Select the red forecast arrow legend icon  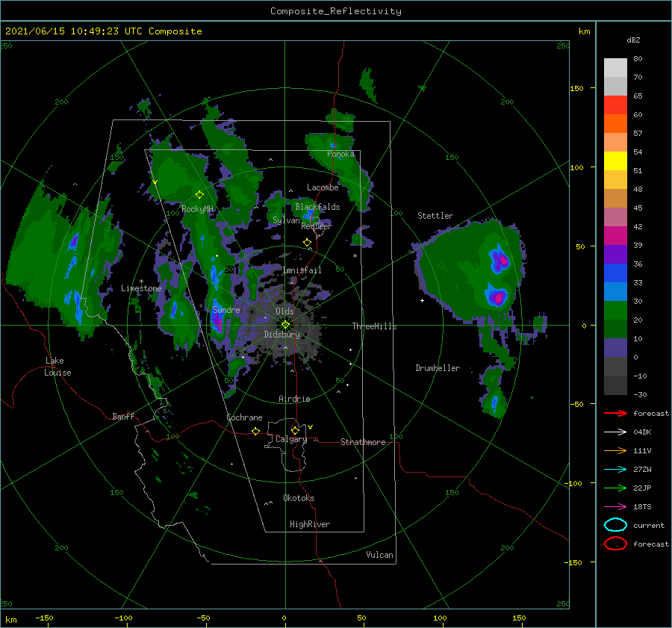coord(615,413)
